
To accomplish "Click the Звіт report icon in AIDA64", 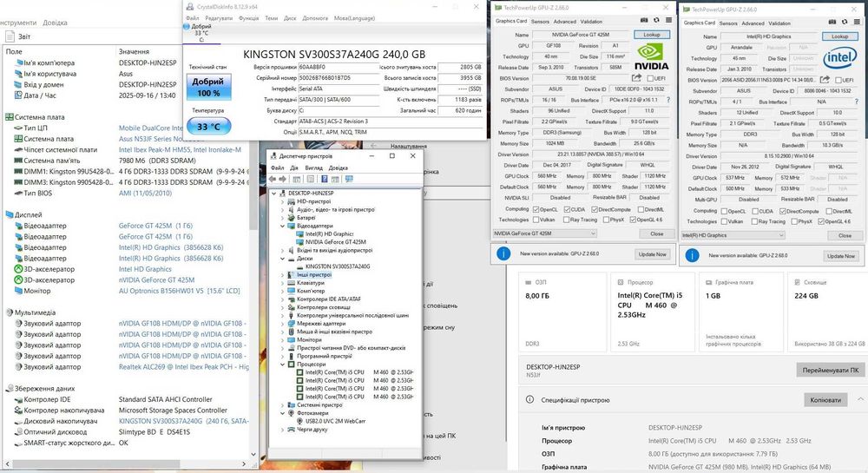I will pos(10,36).
